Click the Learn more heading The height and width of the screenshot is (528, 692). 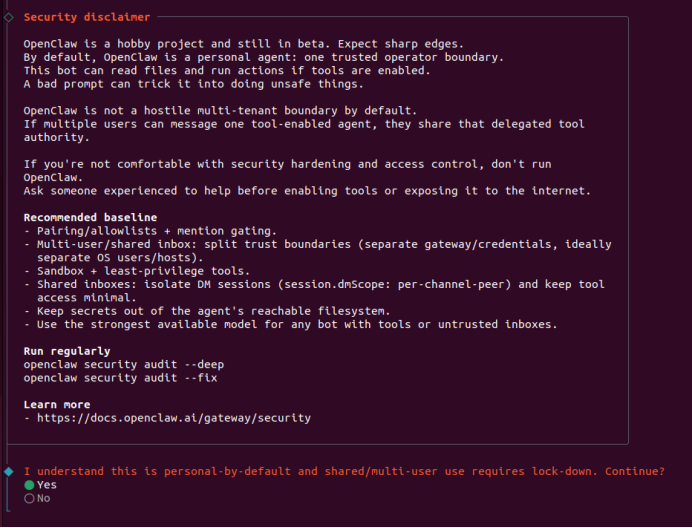pyautogui.click(x=57, y=404)
